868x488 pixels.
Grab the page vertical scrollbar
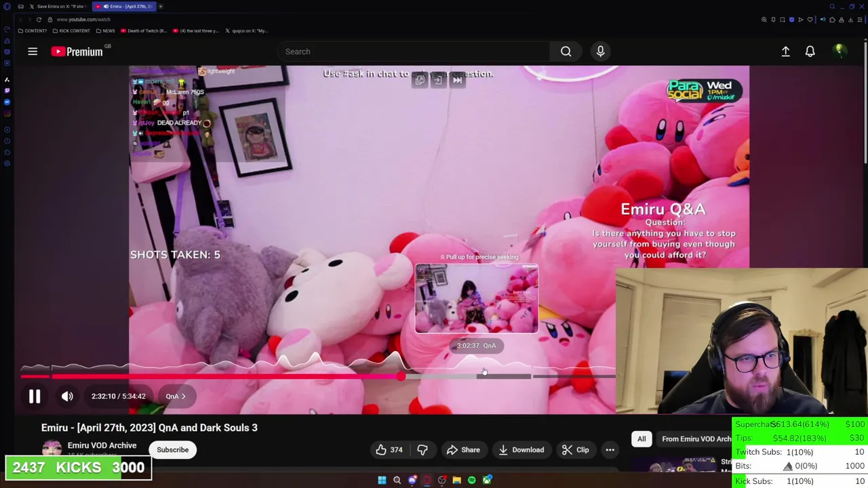point(865,102)
